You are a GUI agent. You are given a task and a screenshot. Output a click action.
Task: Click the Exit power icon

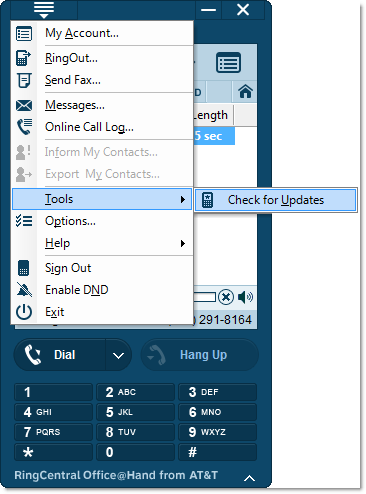(24, 312)
